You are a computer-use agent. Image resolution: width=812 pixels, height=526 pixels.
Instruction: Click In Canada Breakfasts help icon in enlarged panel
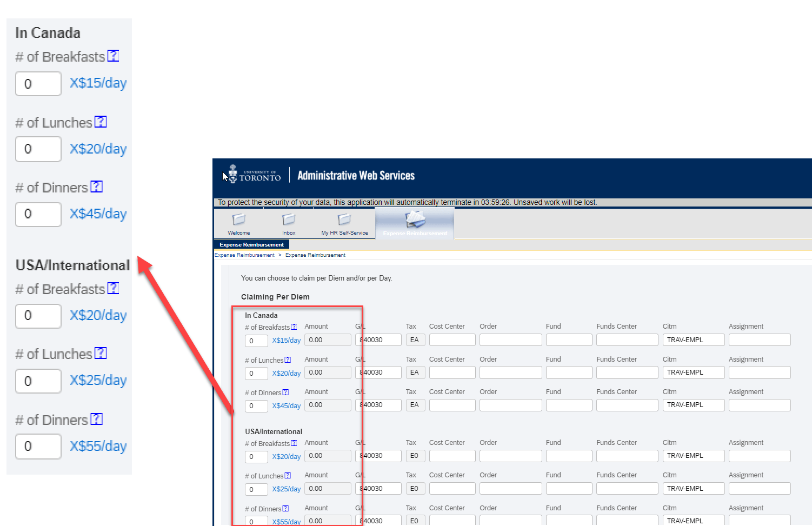point(113,56)
